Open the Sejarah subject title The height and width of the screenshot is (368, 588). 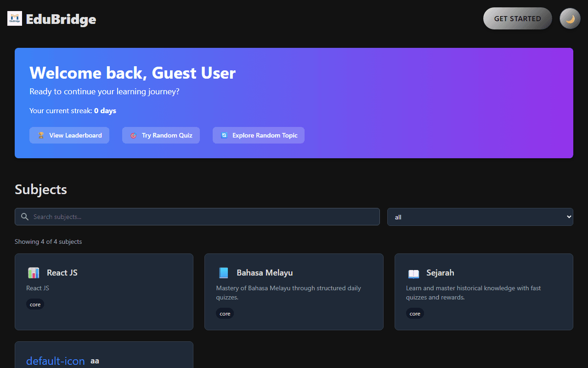pyautogui.click(x=440, y=273)
